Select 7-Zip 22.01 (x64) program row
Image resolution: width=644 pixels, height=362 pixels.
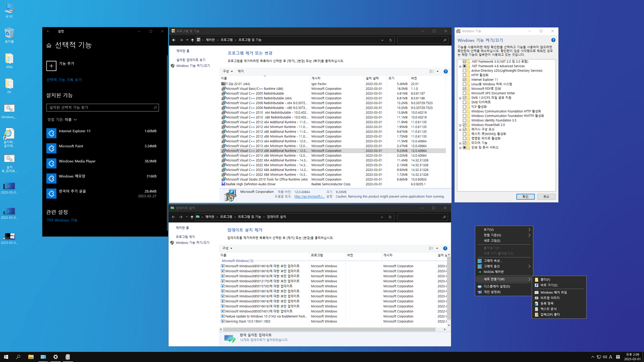333,84
